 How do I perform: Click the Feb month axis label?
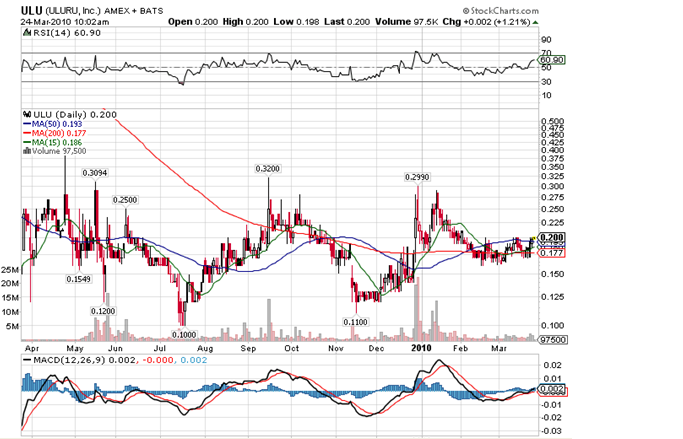click(x=460, y=348)
